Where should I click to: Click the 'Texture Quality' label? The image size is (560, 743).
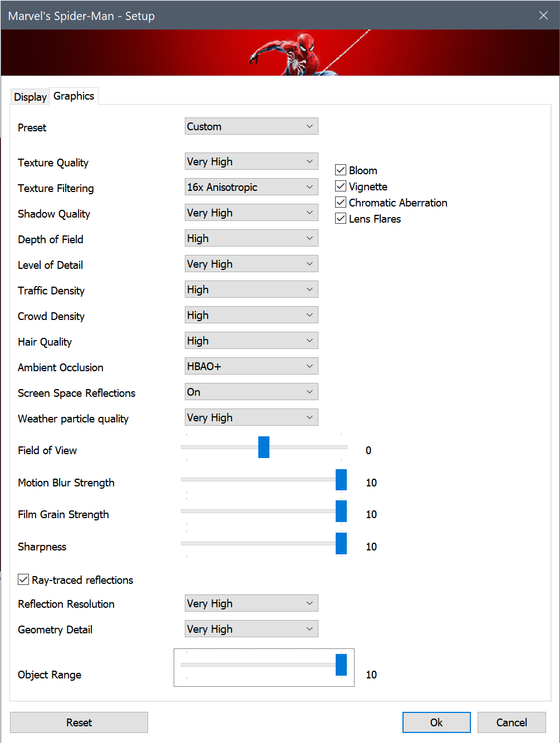click(53, 163)
